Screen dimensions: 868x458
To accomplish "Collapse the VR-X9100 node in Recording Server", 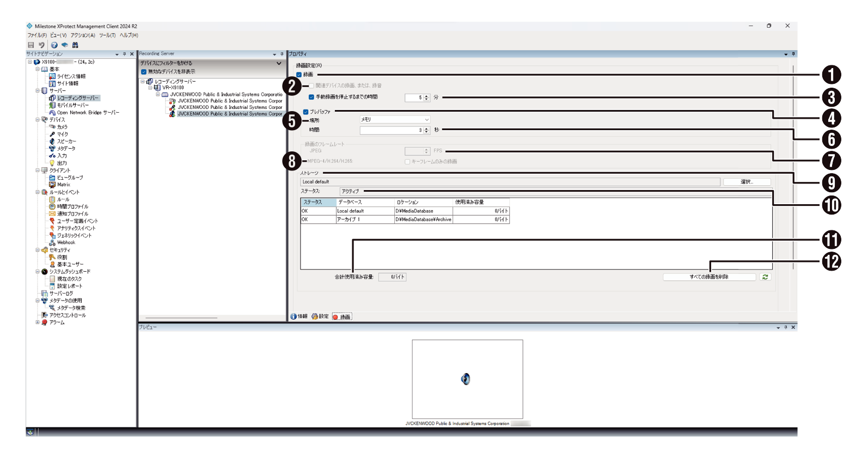I will tap(150, 87).
